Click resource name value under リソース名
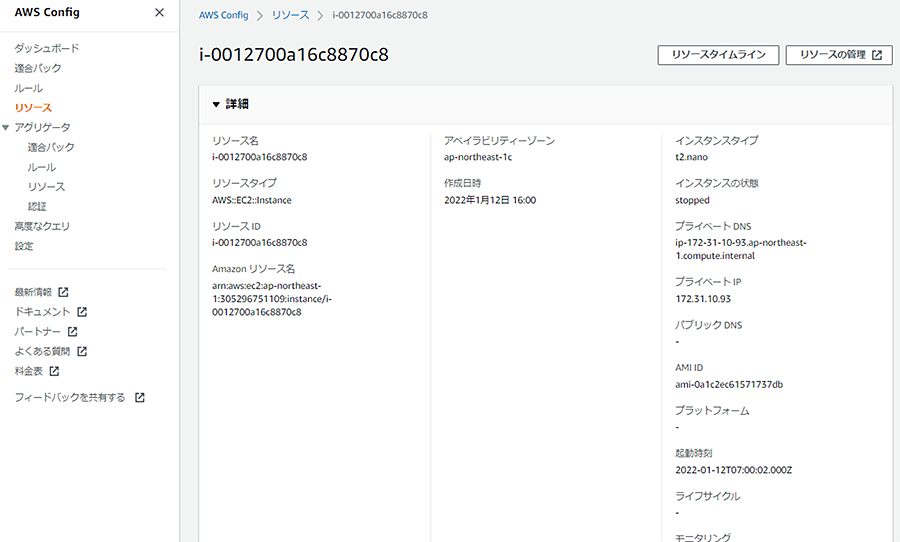 (259, 157)
